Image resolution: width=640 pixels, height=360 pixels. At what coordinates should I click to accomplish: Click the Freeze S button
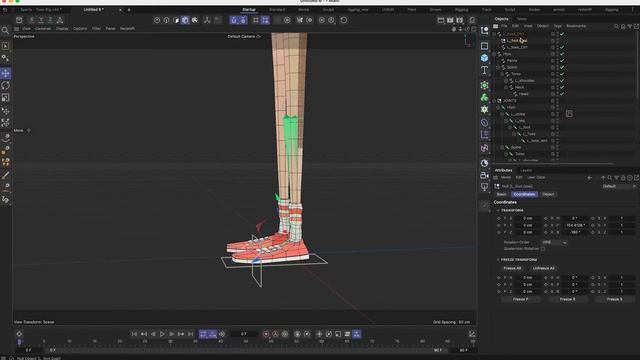(x=614, y=299)
